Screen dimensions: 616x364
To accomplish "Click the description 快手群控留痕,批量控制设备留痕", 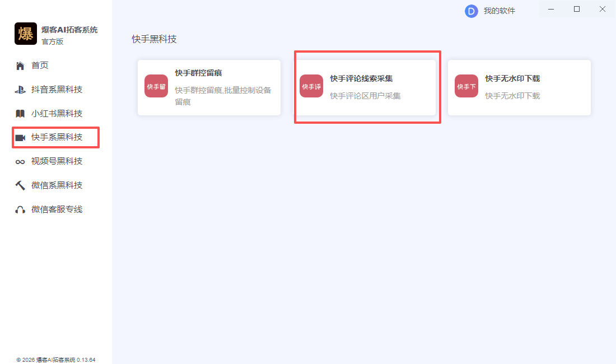I will (223, 96).
